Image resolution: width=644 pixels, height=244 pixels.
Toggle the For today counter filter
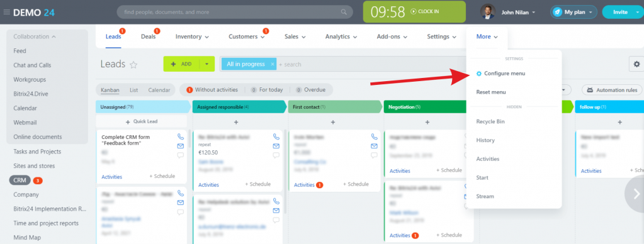(266, 90)
